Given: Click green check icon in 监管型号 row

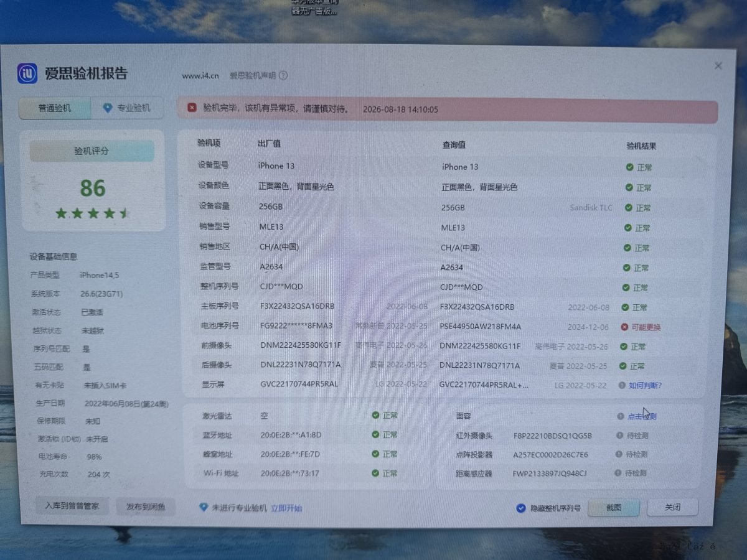Looking at the screenshot, I should click(627, 268).
